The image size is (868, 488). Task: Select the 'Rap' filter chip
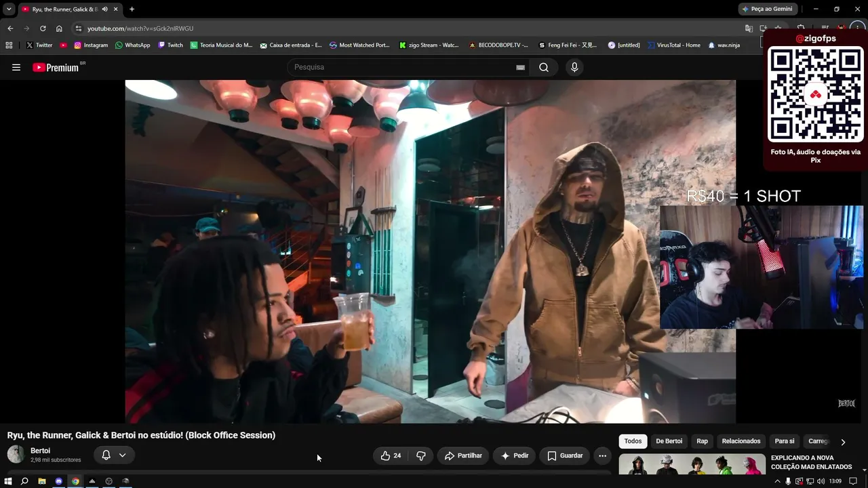[702, 441]
